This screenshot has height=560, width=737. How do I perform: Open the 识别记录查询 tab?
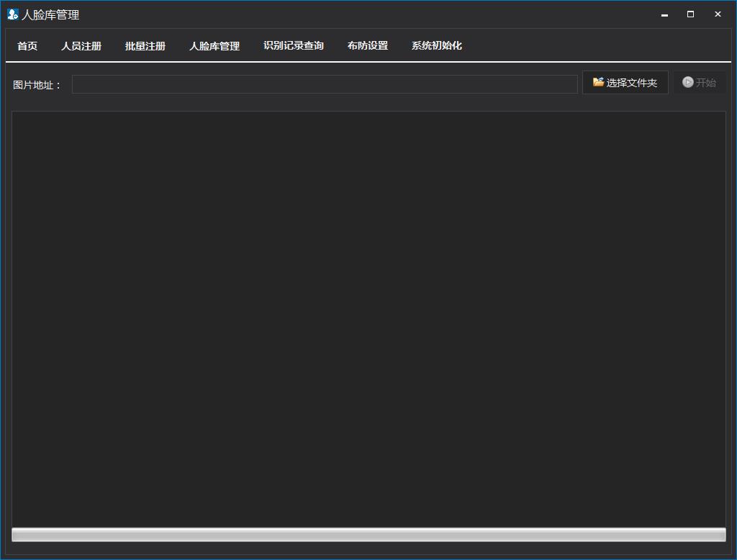click(x=294, y=45)
